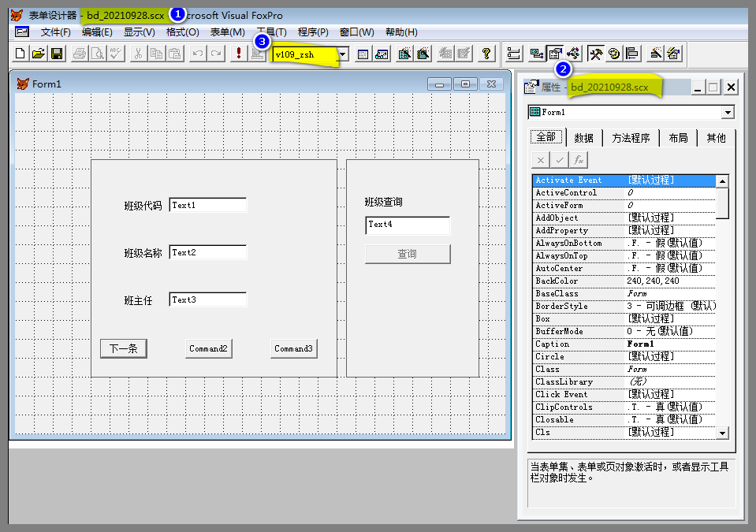
Task: Open the 编辑(E) menu
Action: pos(97,32)
